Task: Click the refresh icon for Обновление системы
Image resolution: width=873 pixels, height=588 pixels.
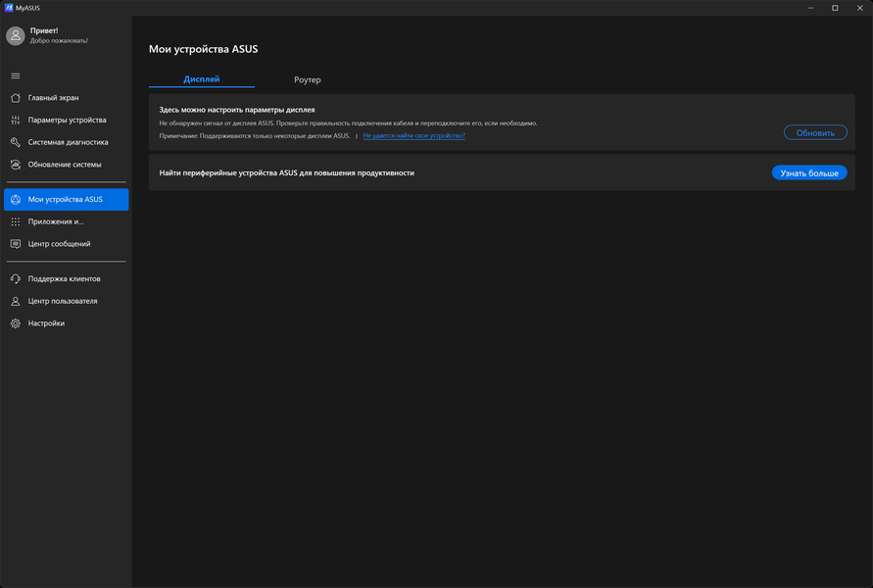Action: pos(16,165)
